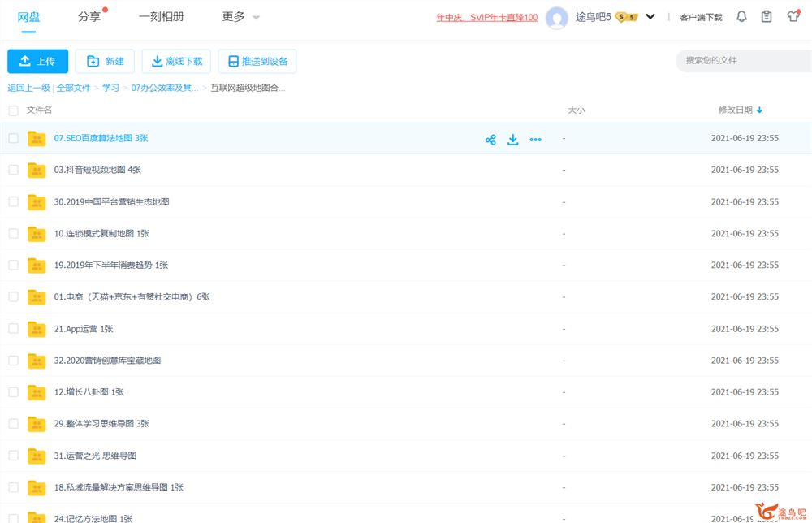
Task: Toggle the select-all checkbox beside 文件名
Action: tap(13, 110)
